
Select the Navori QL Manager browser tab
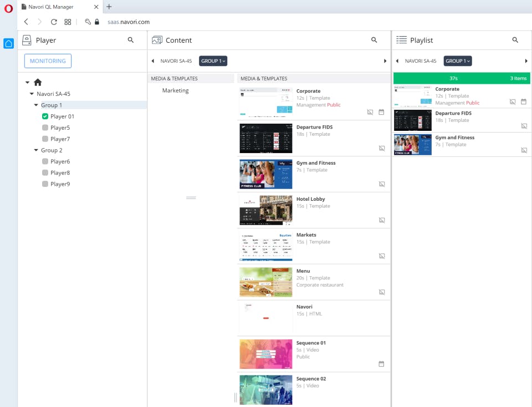tap(60, 7)
